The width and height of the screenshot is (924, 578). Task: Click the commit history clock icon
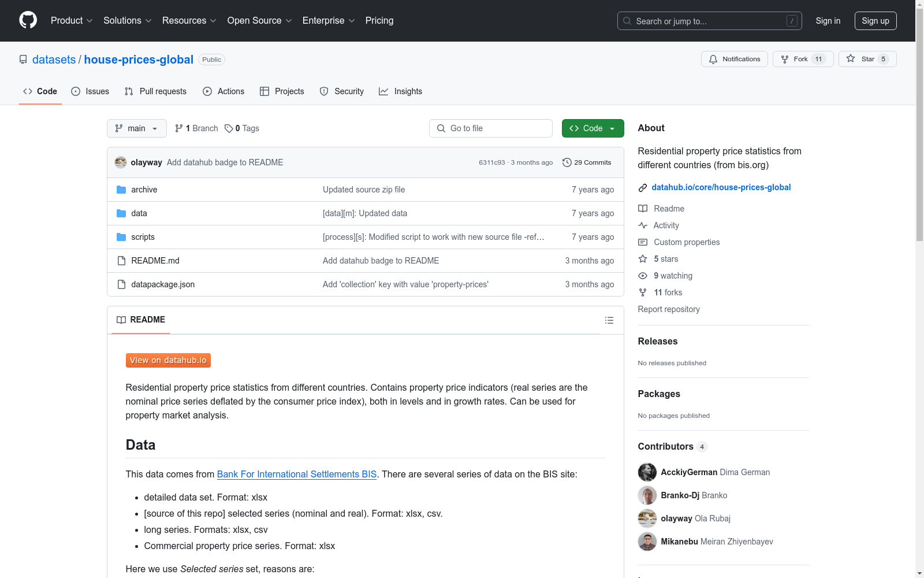pos(567,162)
